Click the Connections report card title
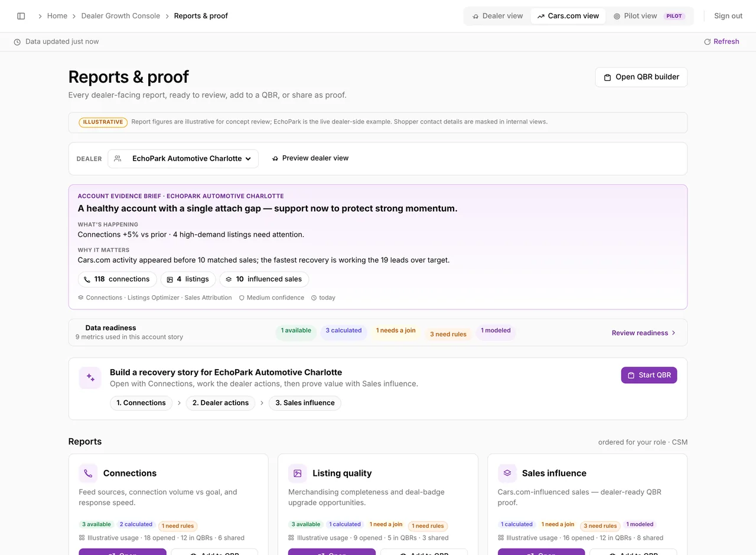 (x=130, y=474)
